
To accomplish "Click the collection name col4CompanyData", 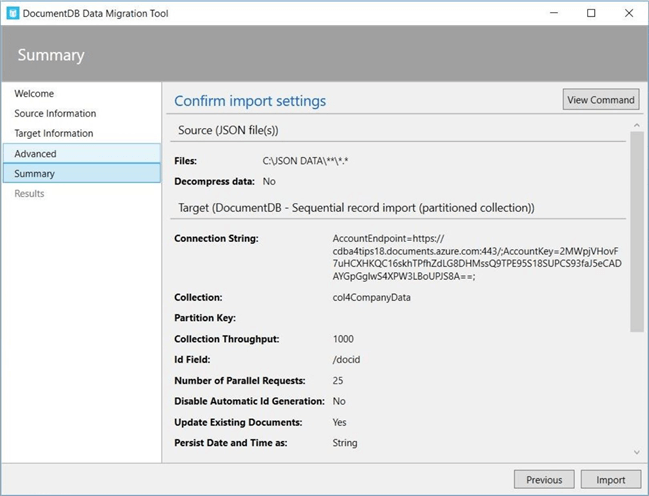I will click(371, 297).
